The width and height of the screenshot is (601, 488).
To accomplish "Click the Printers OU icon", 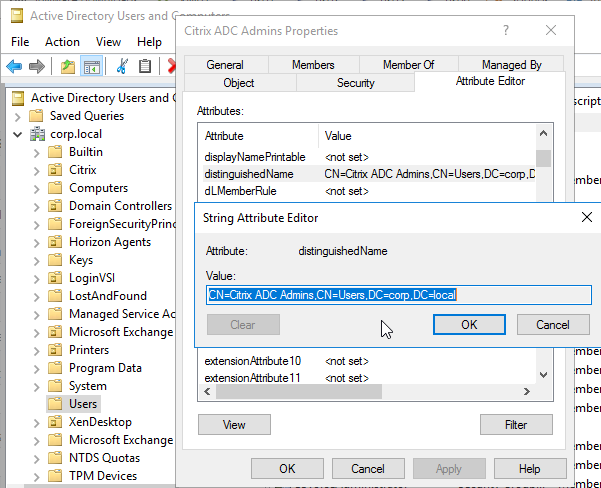I will point(55,350).
